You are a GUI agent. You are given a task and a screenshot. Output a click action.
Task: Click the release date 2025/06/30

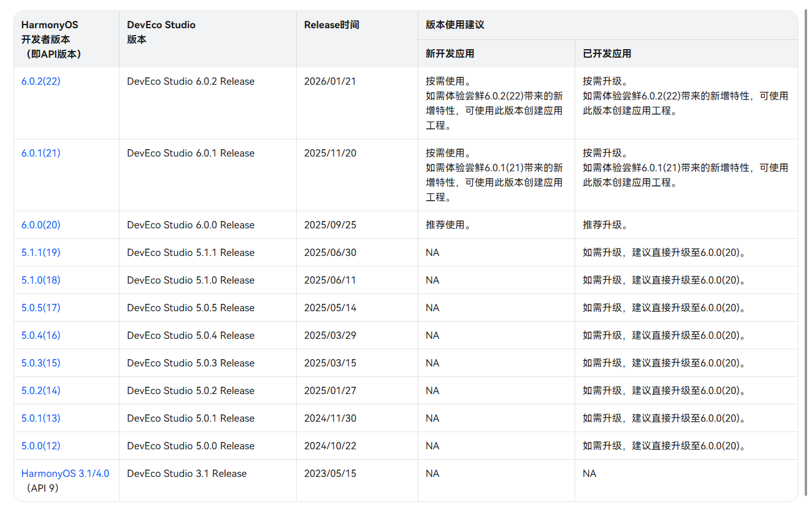pyautogui.click(x=330, y=252)
